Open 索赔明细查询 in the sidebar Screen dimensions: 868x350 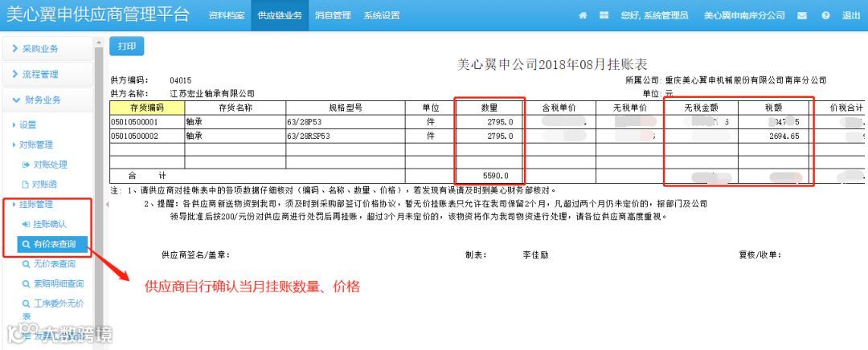pos(59,283)
